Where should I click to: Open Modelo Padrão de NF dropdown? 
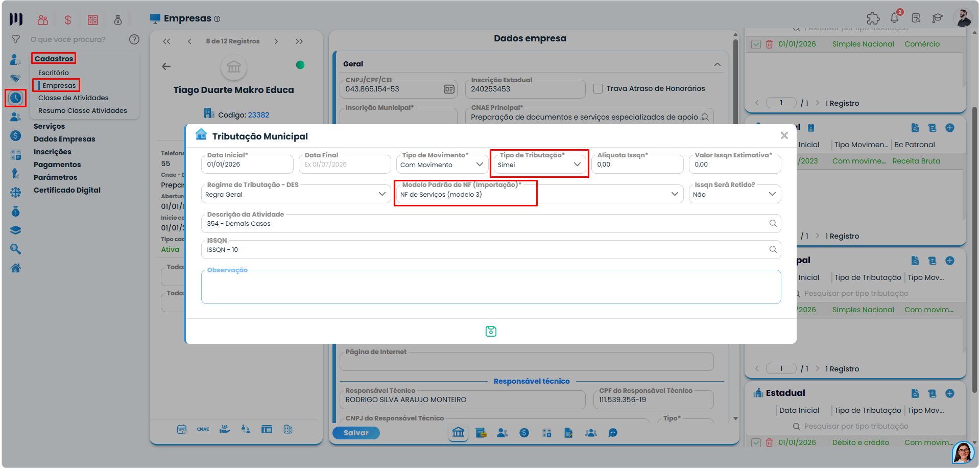point(540,194)
